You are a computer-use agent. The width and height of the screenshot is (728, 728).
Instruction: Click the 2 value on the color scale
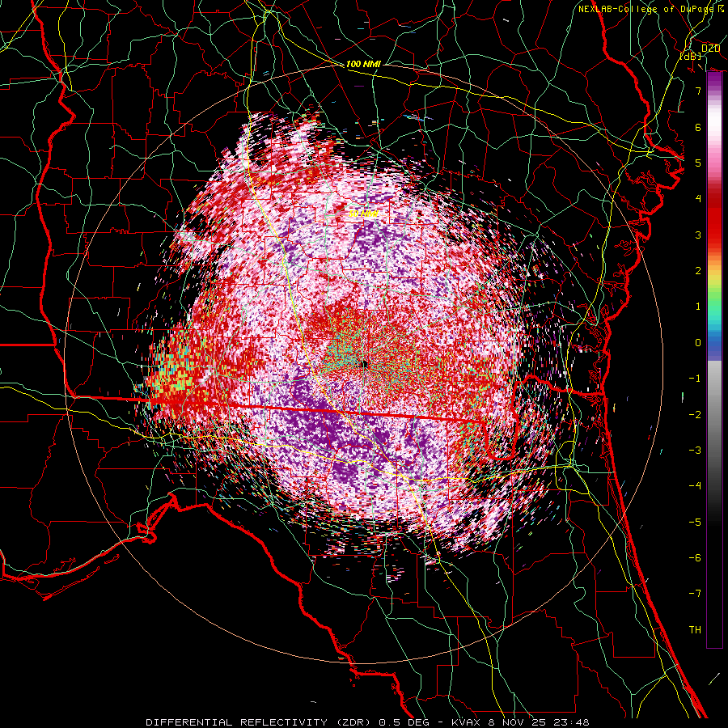(x=698, y=271)
